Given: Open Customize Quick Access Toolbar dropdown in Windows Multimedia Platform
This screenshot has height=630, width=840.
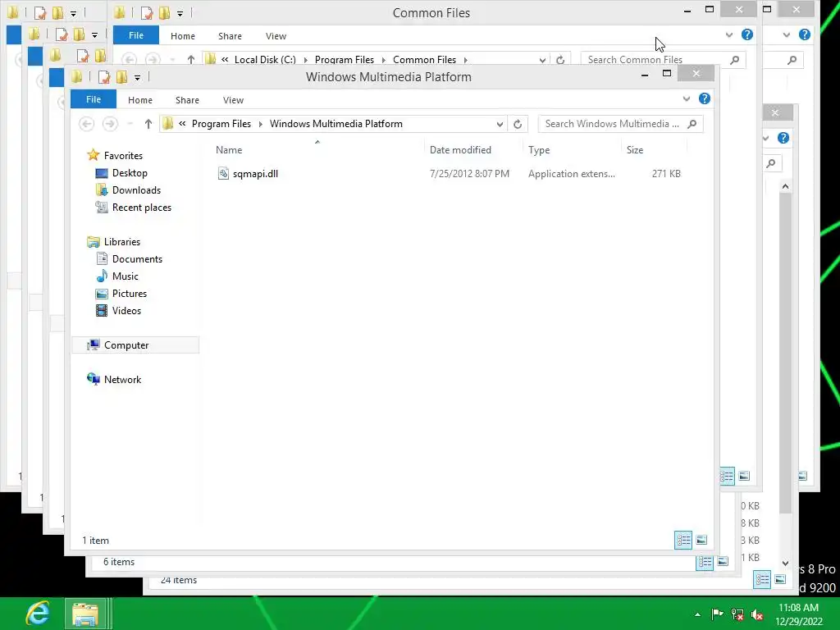Looking at the screenshot, I should pyautogui.click(x=138, y=78).
